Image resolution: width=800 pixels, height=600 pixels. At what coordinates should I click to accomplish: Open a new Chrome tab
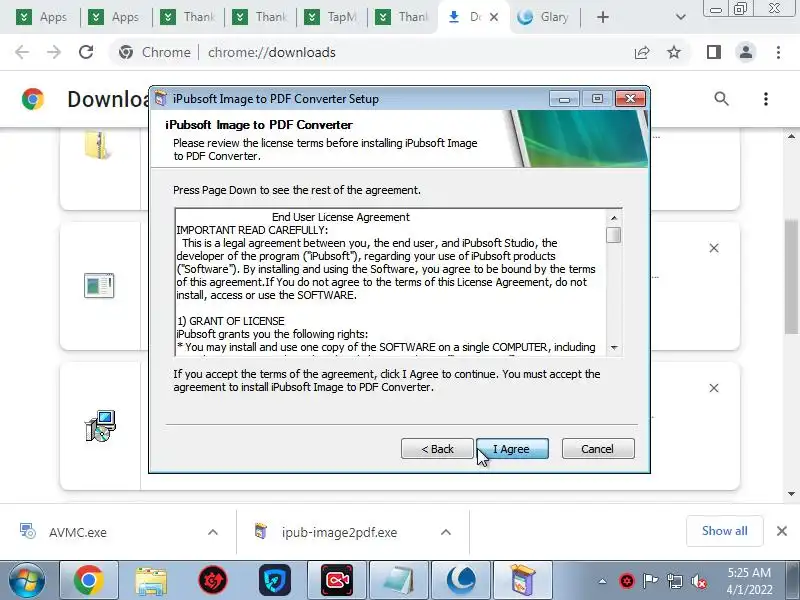[603, 17]
